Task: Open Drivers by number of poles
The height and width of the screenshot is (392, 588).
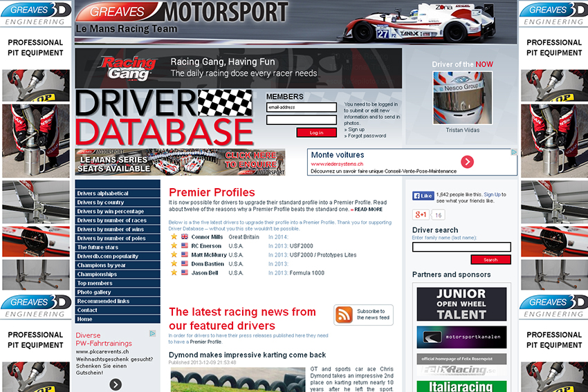Action: click(118, 239)
